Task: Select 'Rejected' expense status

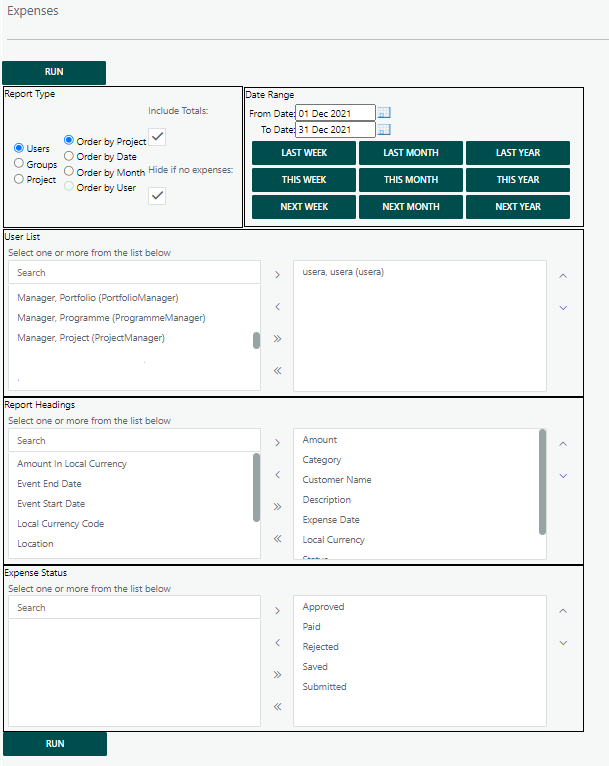Action: click(x=320, y=647)
